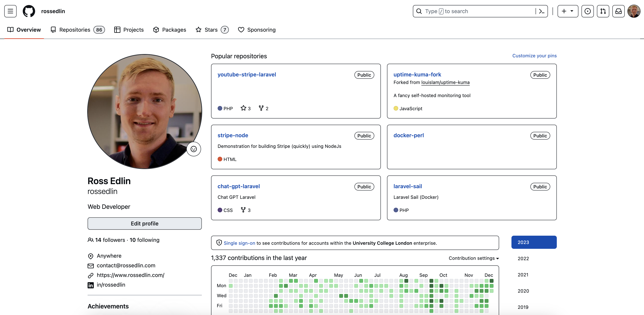Switch to the Repositories tab
The height and width of the screenshot is (315, 644).
click(x=78, y=30)
